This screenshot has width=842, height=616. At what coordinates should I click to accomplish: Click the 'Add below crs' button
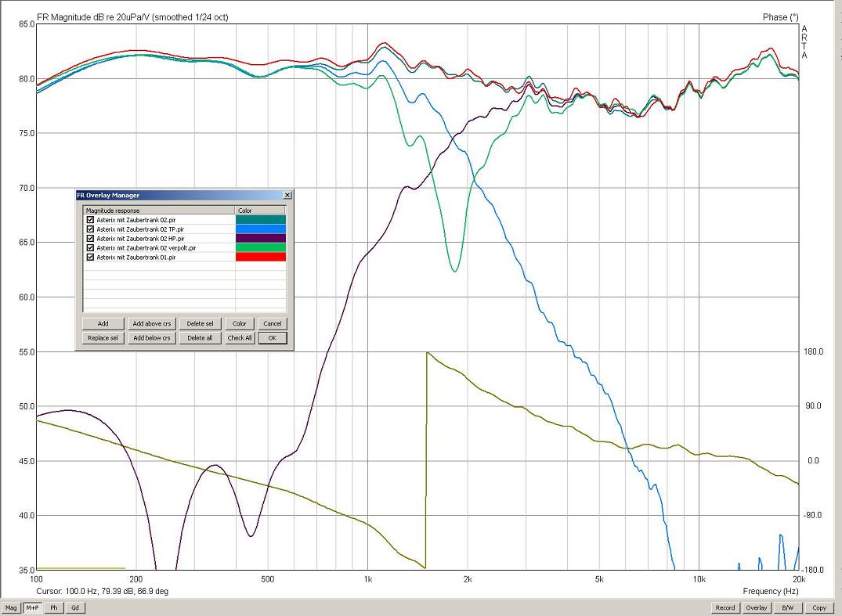[x=152, y=338]
